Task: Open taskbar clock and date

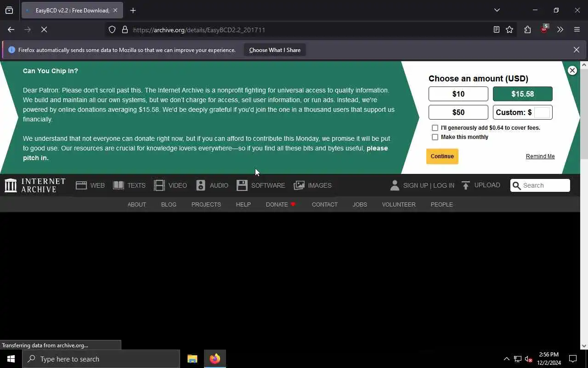Action: tap(549, 359)
